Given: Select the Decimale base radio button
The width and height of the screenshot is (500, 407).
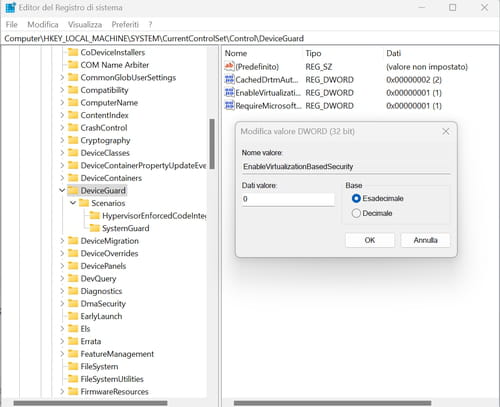Looking at the screenshot, I should (356, 213).
